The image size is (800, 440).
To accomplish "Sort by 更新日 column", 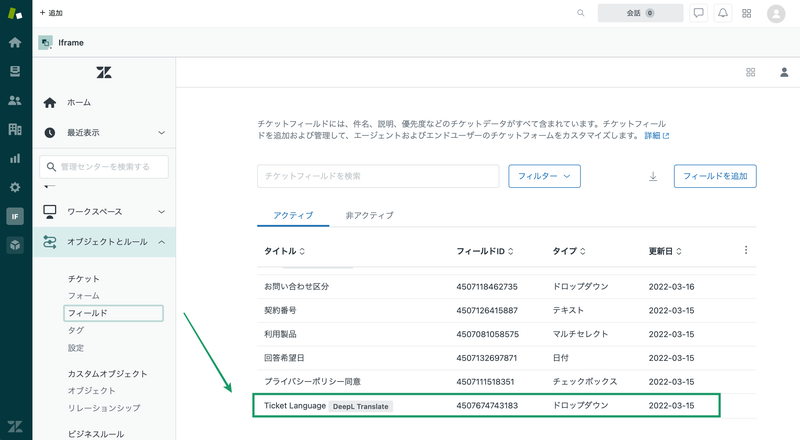I will click(665, 251).
